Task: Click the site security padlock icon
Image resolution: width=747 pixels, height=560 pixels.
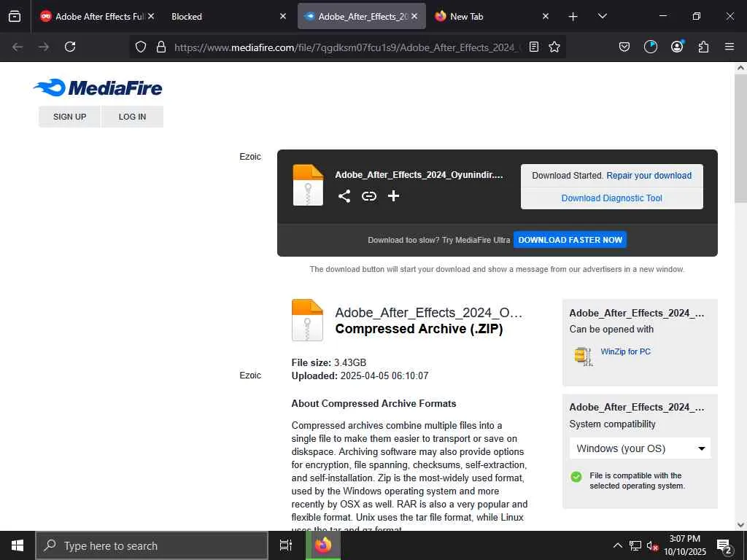Action: pos(161,47)
